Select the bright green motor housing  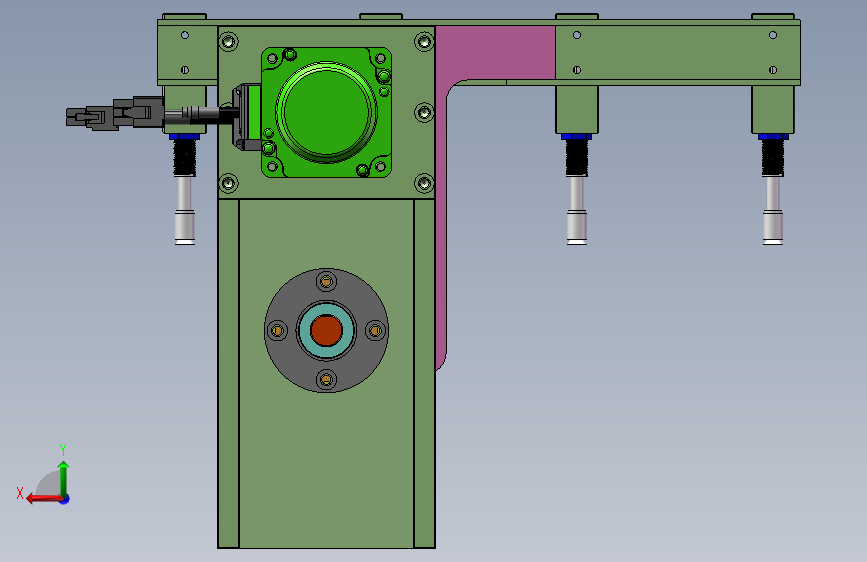326,112
